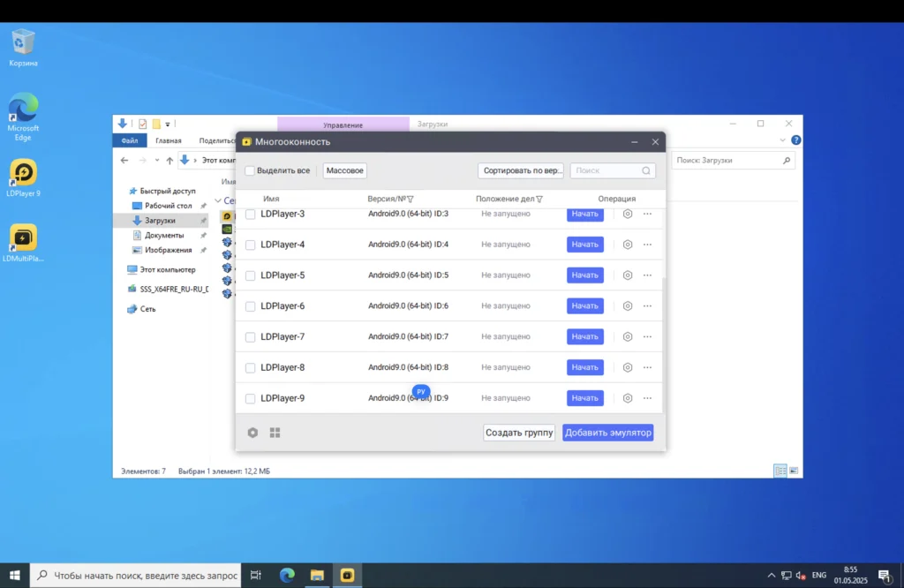904x588 pixels.
Task: Tick the checkbox for LDPlayer-9
Action: [250, 399]
